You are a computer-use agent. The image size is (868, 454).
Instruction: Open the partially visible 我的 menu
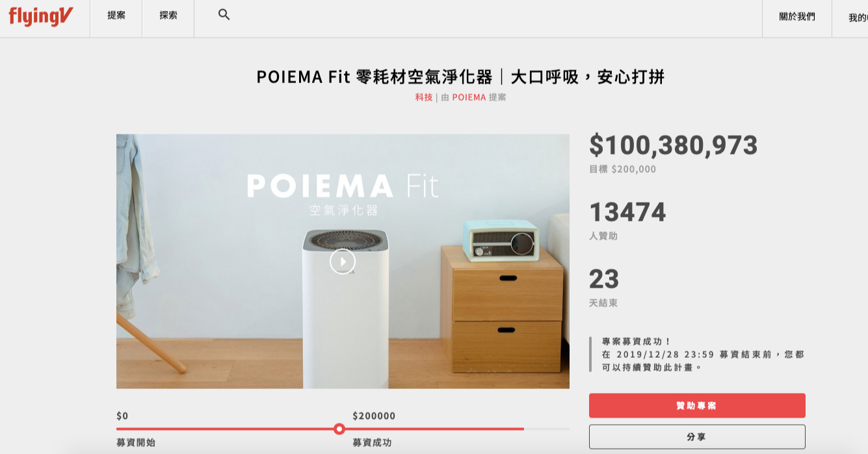point(858,18)
